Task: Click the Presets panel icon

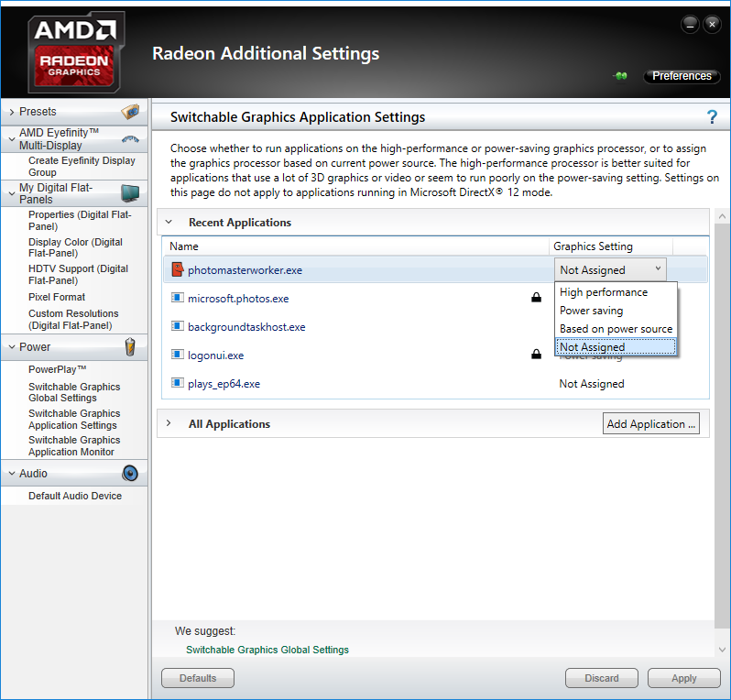Action: (130, 112)
